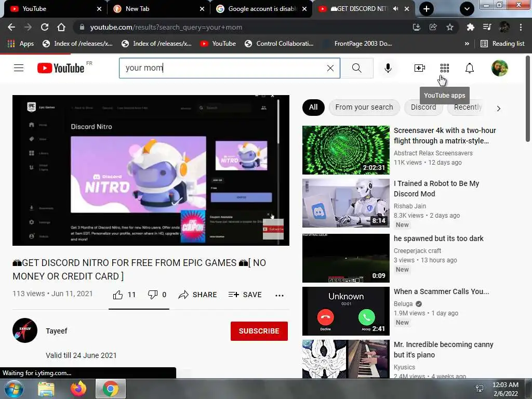Open the Chrome extensions puzzle icon
Screen dimensions: 532x399
coord(470,27)
